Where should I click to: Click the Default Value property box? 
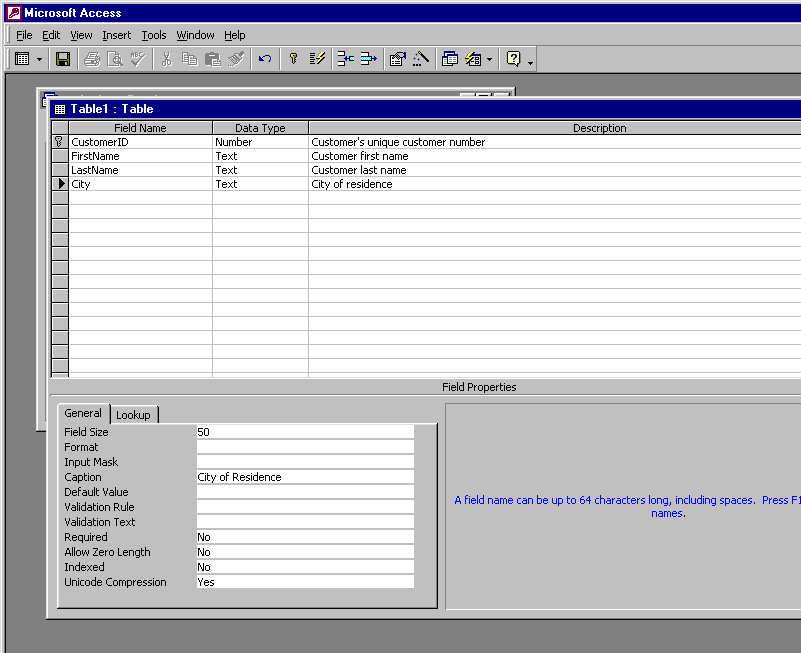[x=305, y=492]
